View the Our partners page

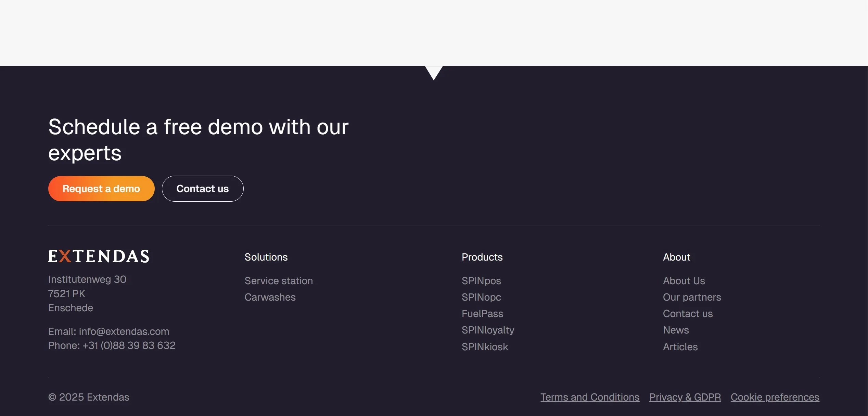[692, 297]
